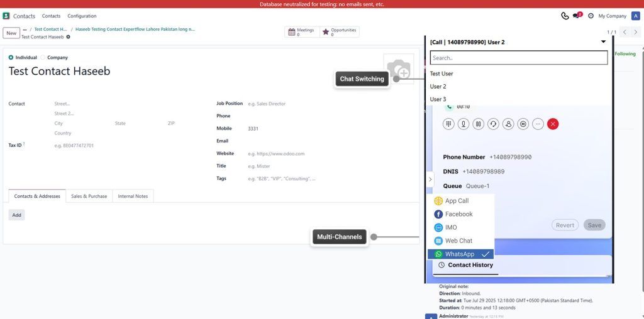
Task: Open the phone softphone icon in top bar
Action: (x=565, y=16)
